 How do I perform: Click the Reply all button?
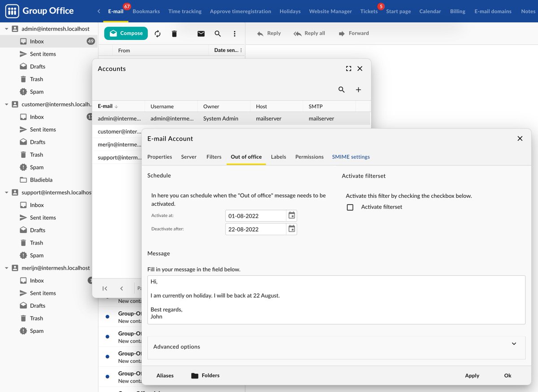(x=309, y=33)
